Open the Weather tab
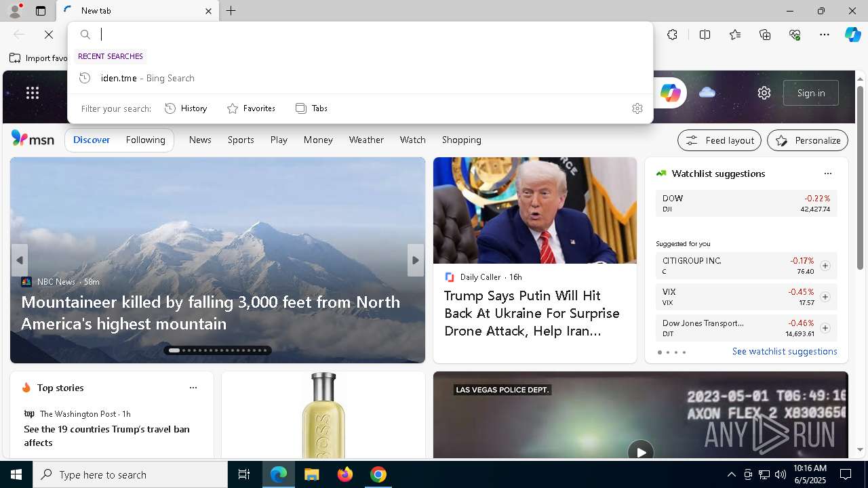868x488 pixels. click(x=366, y=140)
